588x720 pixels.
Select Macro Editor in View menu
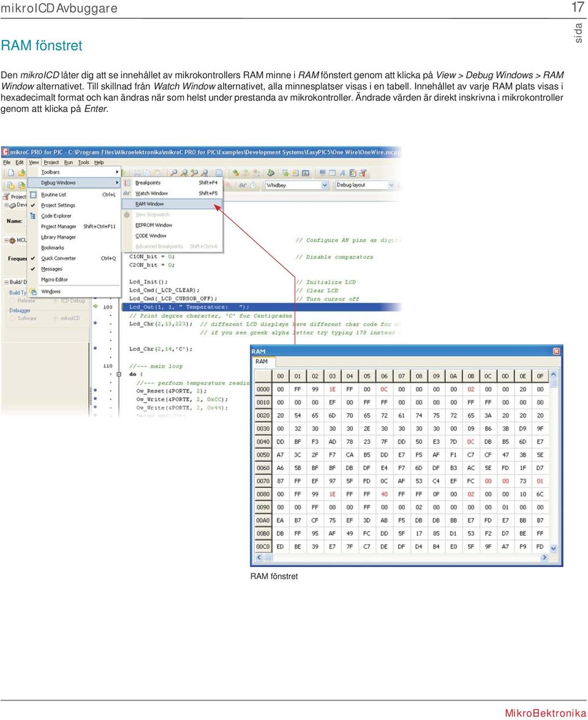(x=73, y=279)
